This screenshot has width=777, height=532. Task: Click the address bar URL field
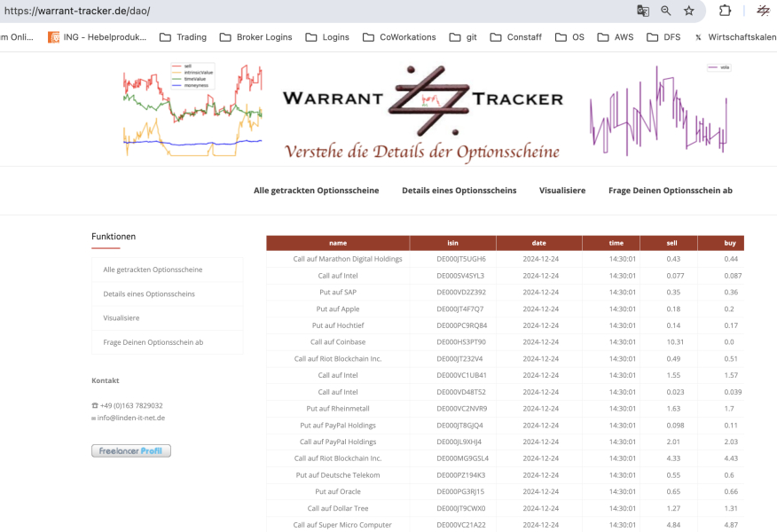click(310, 11)
